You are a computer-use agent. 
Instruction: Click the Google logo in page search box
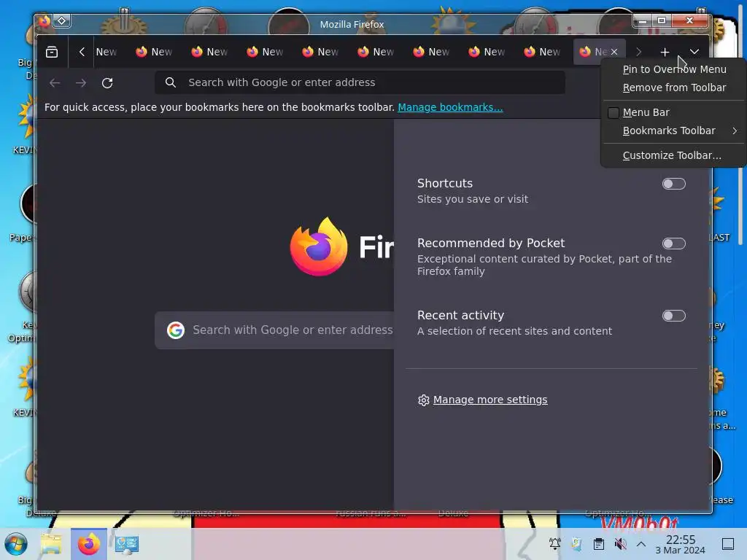click(176, 330)
